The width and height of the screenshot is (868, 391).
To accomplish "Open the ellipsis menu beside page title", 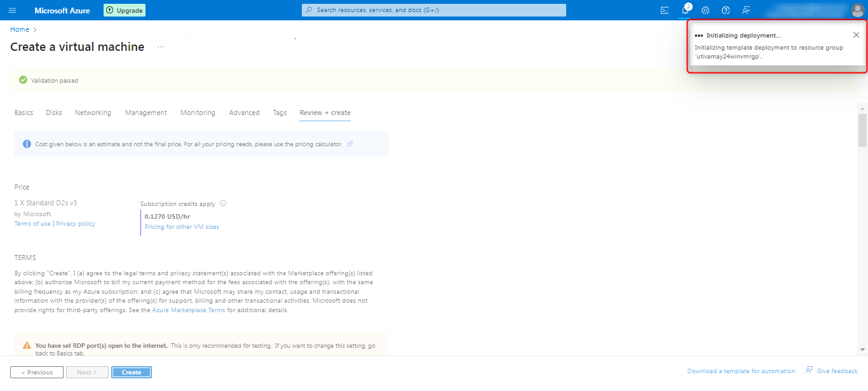I will tap(161, 47).
